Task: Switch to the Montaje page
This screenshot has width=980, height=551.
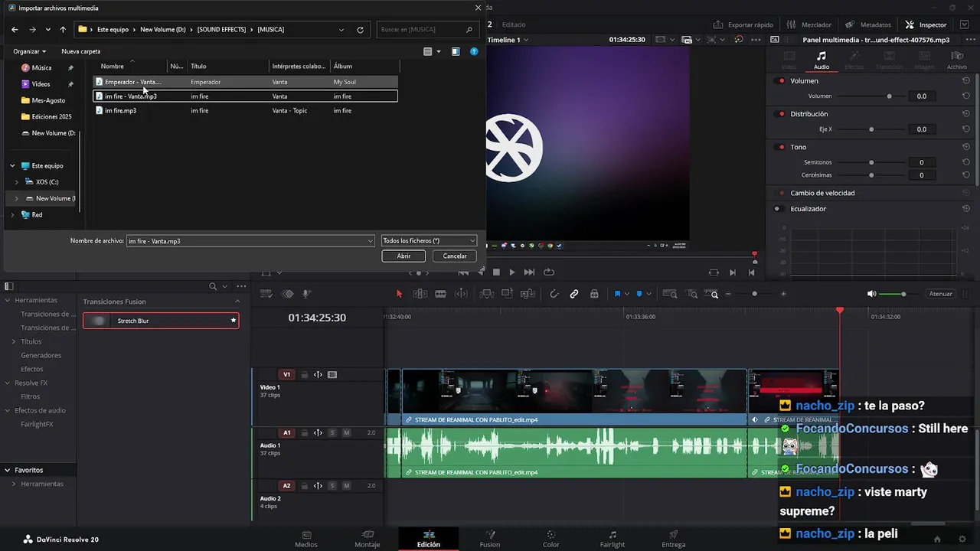Action: pyautogui.click(x=367, y=539)
